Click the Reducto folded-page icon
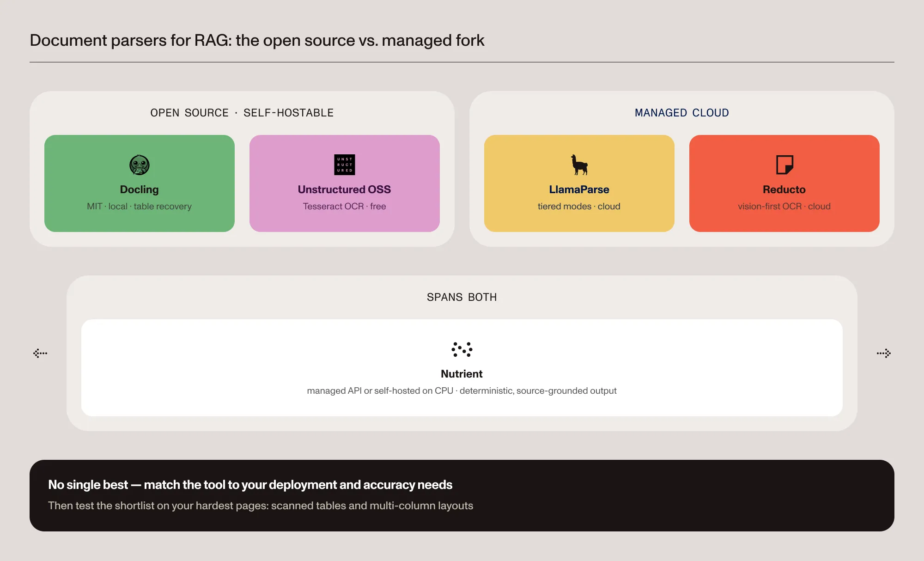 (x=784, y=165)
